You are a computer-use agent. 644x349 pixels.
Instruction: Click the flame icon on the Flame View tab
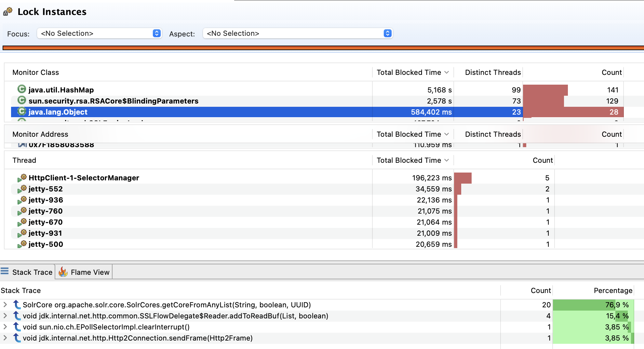tap(63, 272)
